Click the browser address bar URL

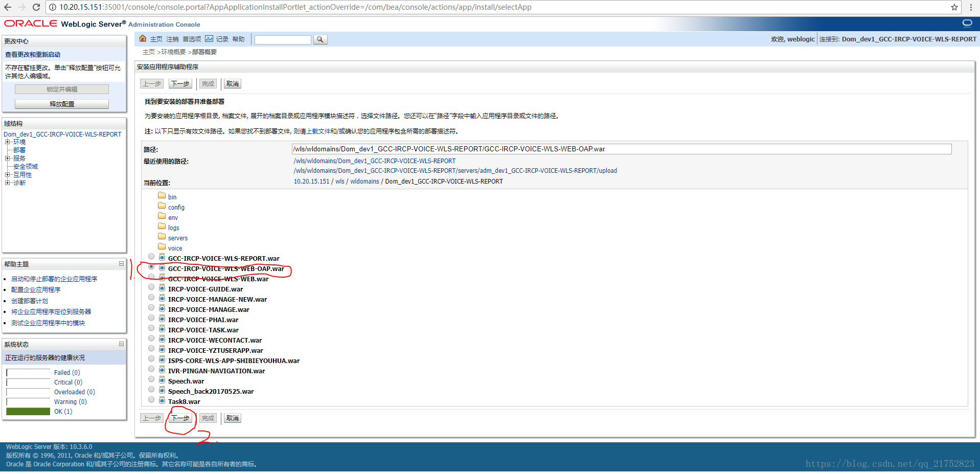tap(295, 7)
